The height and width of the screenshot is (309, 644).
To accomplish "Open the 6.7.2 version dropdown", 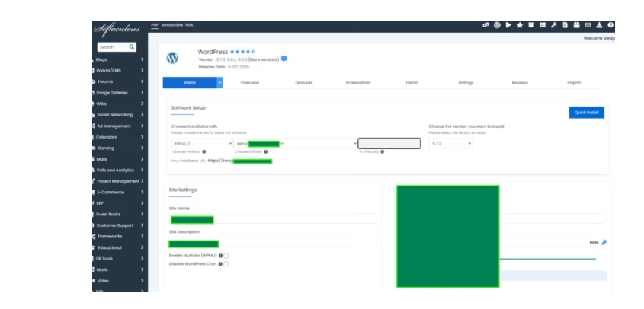I will pyautogui.click(x=450, y=144).
